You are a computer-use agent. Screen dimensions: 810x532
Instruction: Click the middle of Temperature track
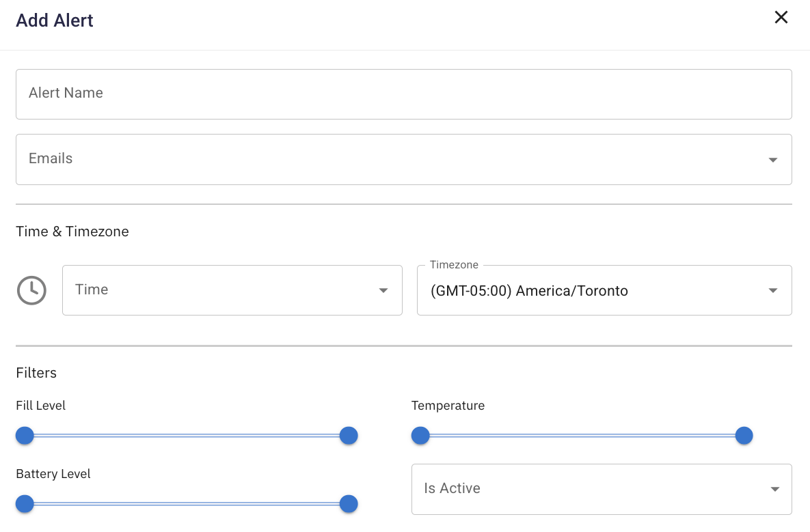pyautogui.click(x=582, y=436)
